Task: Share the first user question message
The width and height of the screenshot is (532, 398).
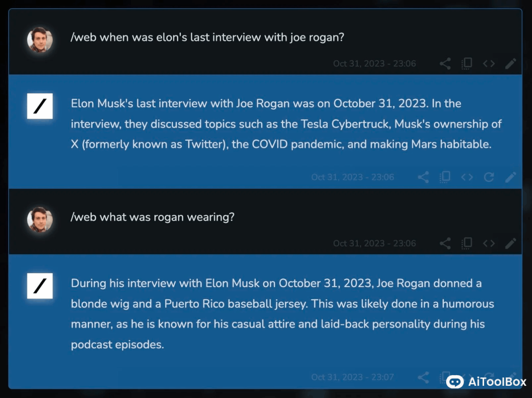Action: pyautogui.click(x=445, y=63)
